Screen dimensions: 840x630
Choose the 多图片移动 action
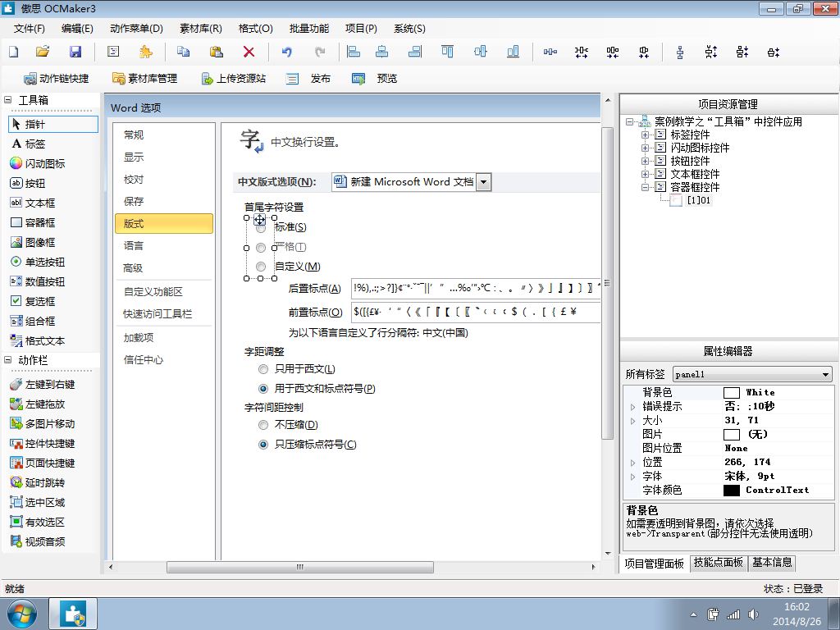point(43,424)
